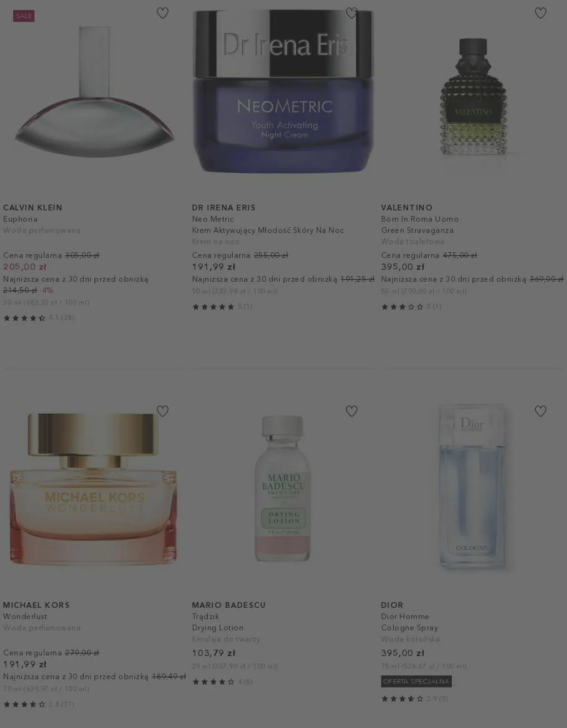The image size is (567, 728).
Task: Save Valentino Born In Roma to wishlist
Action: coord(541,13)
